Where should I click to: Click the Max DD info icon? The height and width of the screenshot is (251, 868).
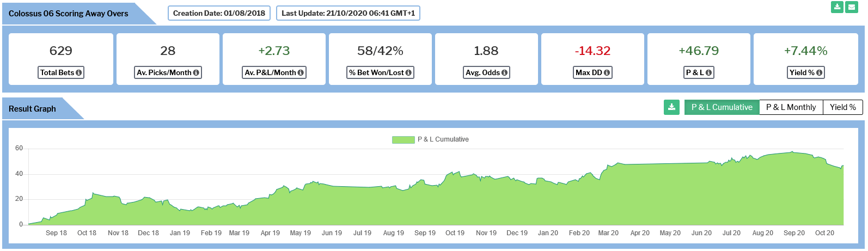click(607, 72)
